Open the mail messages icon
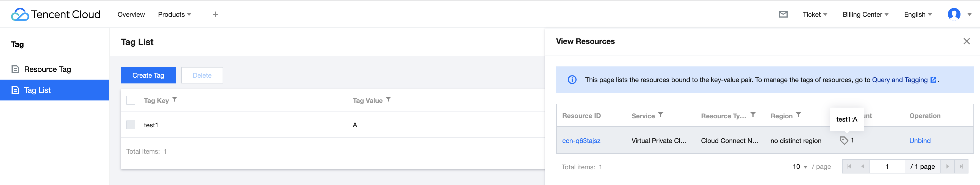The width and height of the screenshot is (980, 185). coord(783,15)
